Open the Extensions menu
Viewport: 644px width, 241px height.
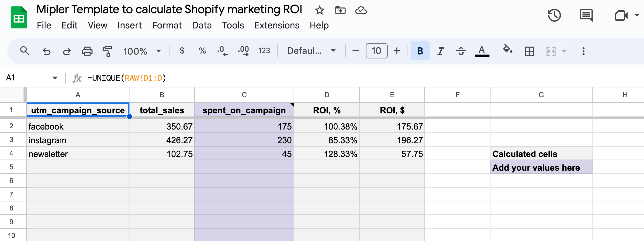coord(277,25)
